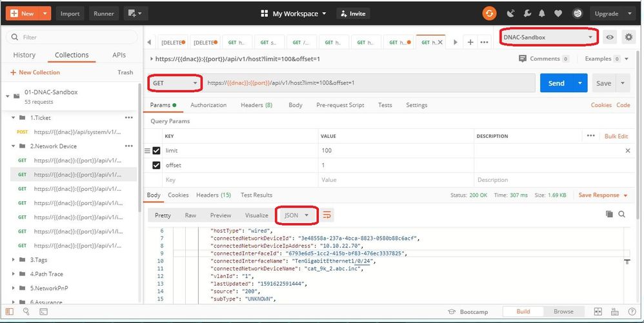Open Save Response dropdown
This screenshot has width=644, height=323.
(603, 195)
